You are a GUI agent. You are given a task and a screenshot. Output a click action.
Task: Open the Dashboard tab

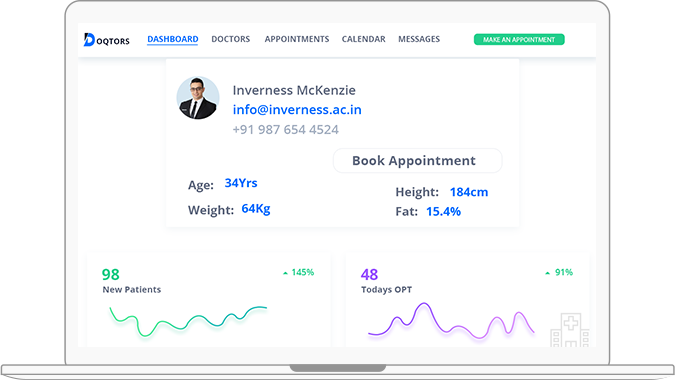(x=173, y=39)
